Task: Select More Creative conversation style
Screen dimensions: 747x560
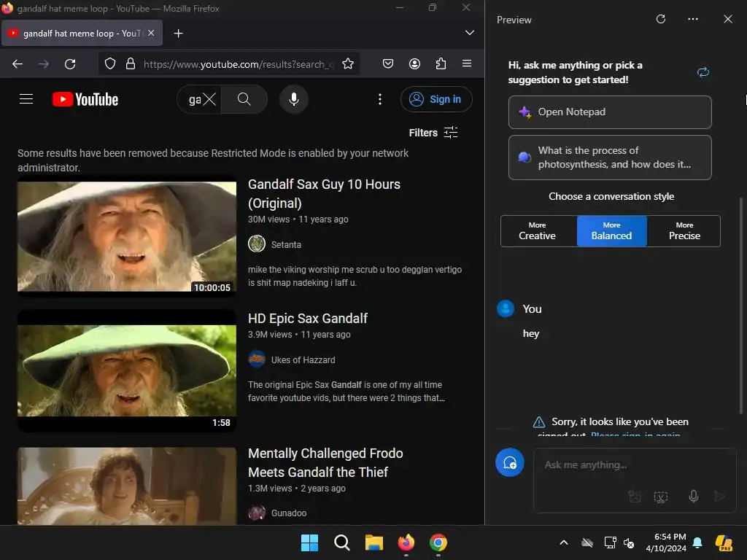Action: tap(538, 231)
